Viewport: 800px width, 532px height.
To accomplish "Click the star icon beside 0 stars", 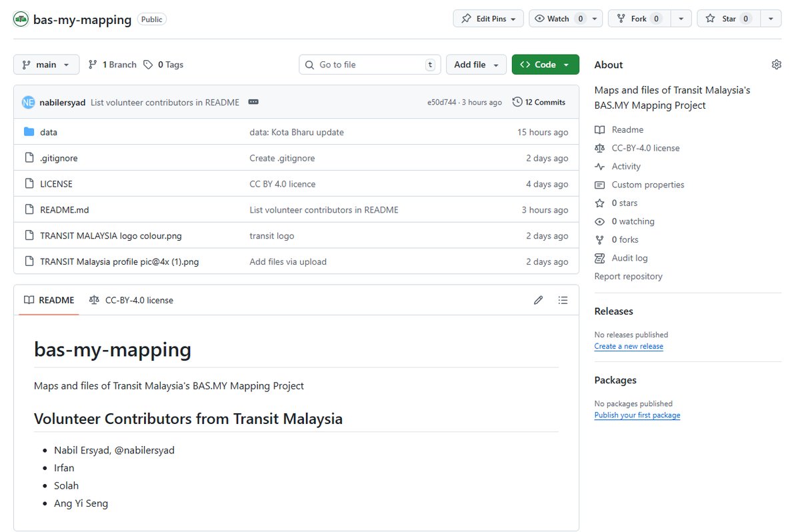I will 600,203.
